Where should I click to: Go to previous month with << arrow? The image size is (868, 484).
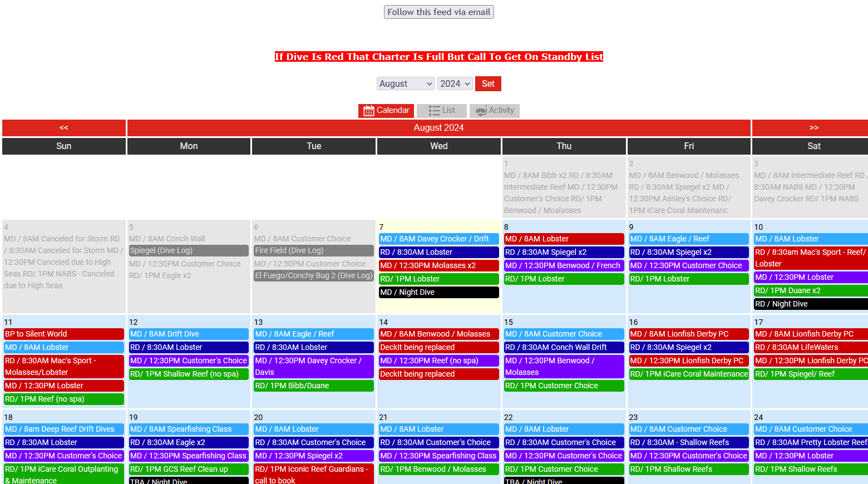tap(64, 128)
